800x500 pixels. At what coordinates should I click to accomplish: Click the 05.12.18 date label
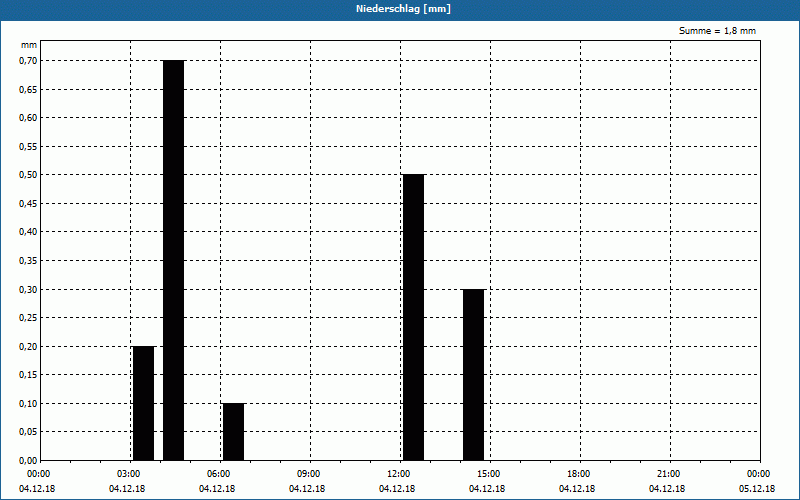pyautogui.click(x=757, y=489)
